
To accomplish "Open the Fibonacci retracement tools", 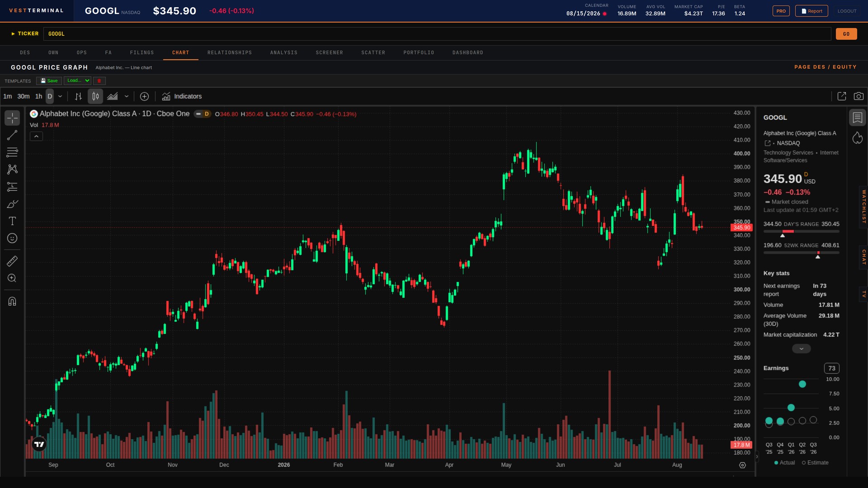I will point(12,152).
